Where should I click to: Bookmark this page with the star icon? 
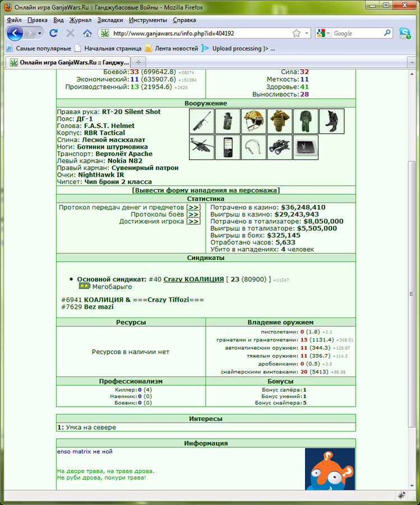coord(297,33)
